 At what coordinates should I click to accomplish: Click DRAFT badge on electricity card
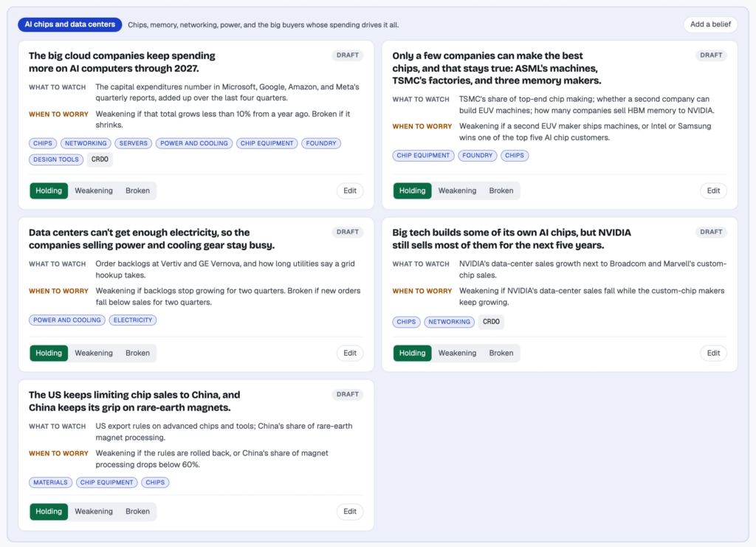(x=348, y=233)
